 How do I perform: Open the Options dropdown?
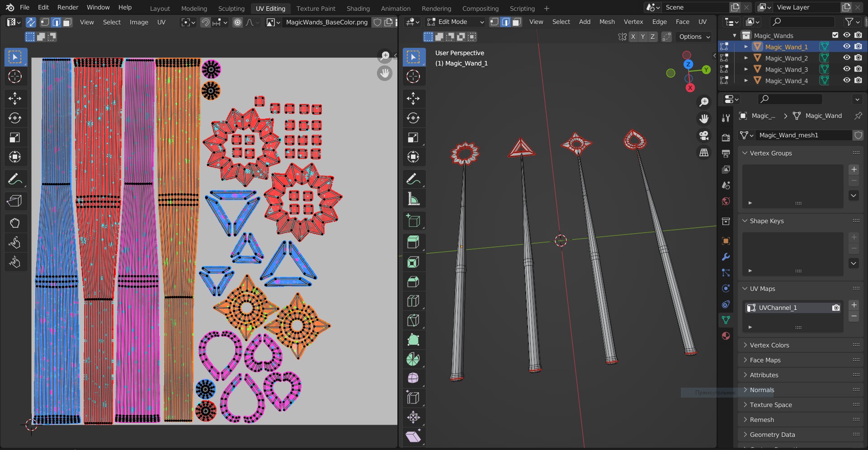point(694,37)
